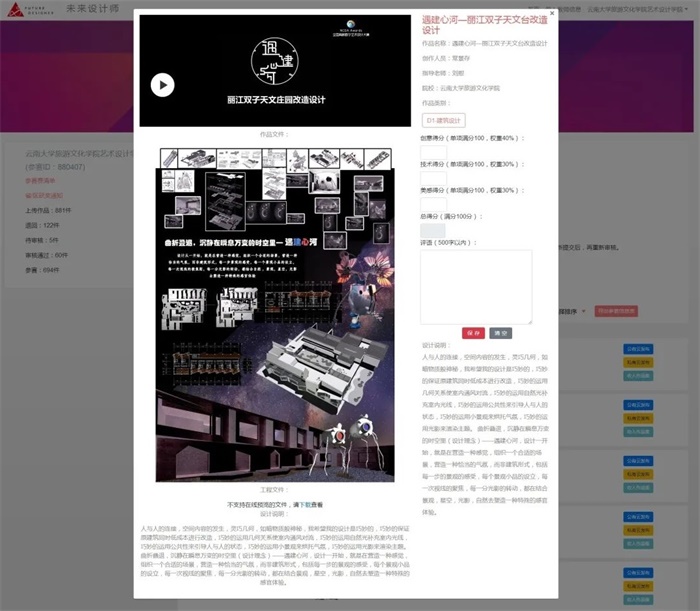Click the 待审核：5件 count
Viewport: 700px width, 611px height.
[42, 240]
